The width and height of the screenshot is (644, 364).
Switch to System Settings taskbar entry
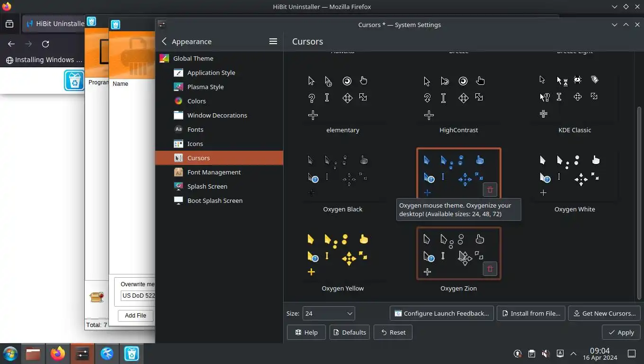tap(82, 354)
